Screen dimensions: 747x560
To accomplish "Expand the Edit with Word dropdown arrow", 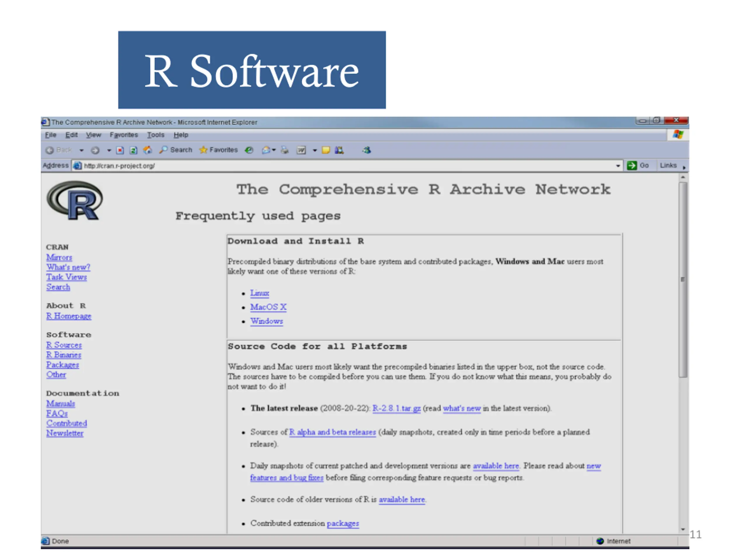I will (315, 150).
